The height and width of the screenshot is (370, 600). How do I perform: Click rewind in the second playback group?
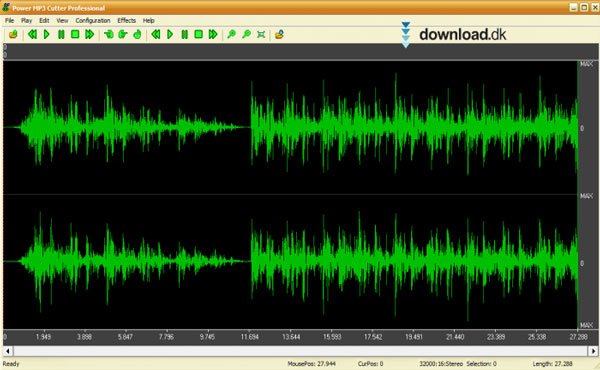click(156, 34)
